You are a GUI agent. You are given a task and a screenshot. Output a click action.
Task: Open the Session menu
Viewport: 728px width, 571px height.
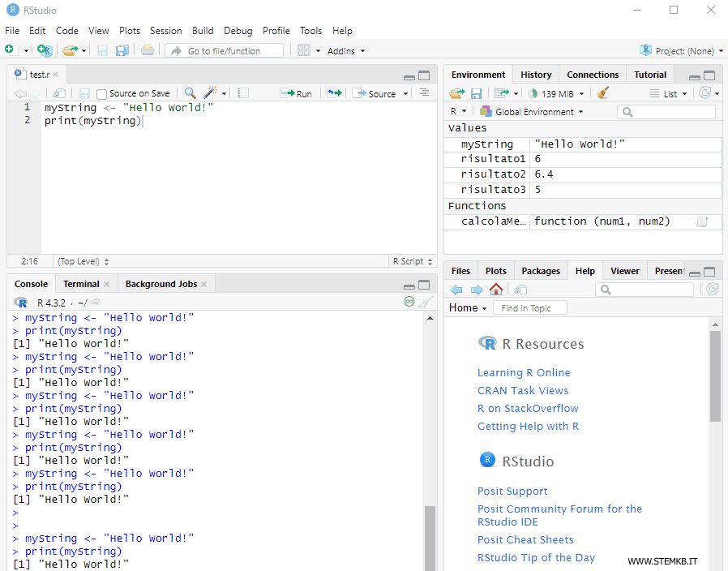pos(166,31)
